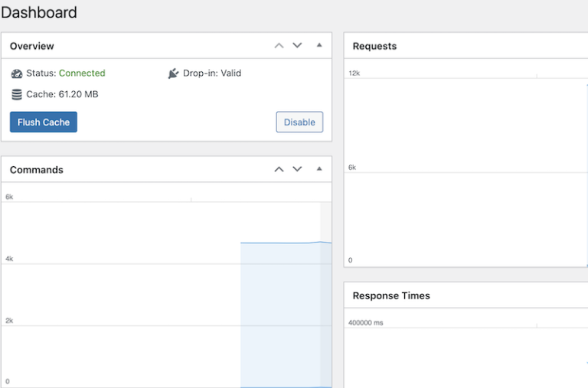Image resolution: width=588 pixels, height=388 pixels.
Task: Click the Response Times panel header
Action: point(391,295)
